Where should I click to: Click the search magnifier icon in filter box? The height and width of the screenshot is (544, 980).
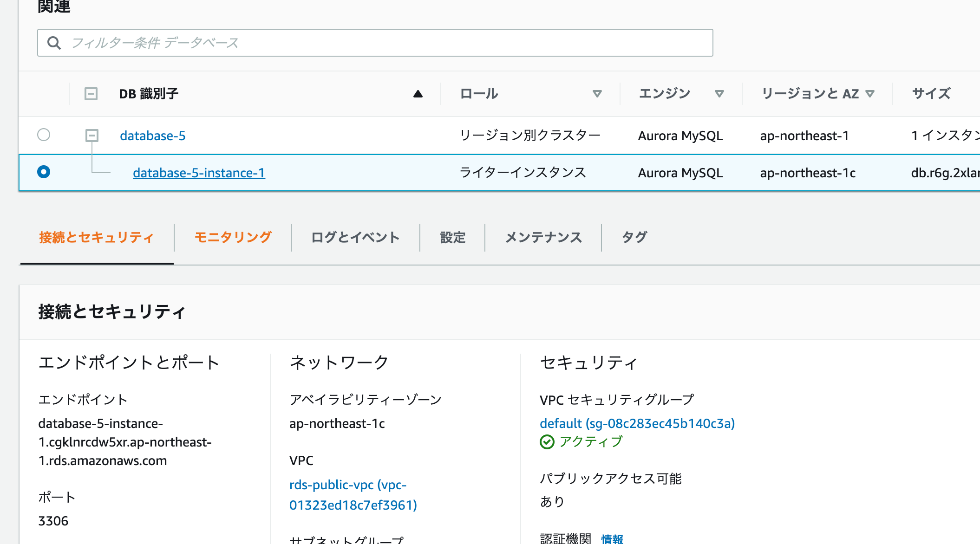coord(54,43)
